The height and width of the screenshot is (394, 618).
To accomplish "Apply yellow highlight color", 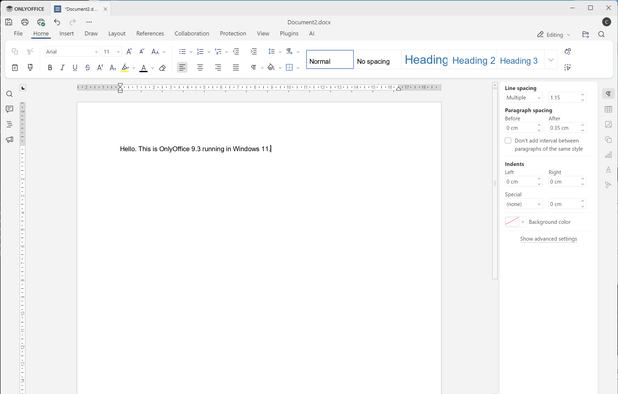I will tap(125, 68).
